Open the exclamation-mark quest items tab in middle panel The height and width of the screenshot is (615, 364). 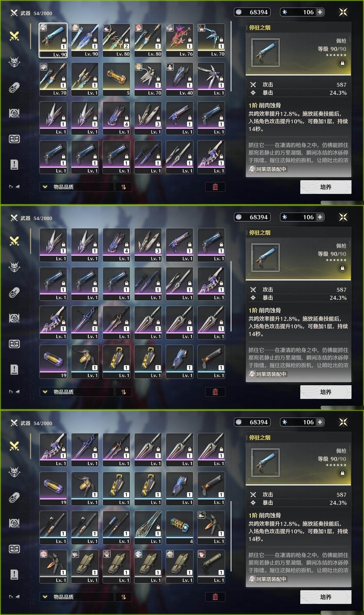[14, 369]
